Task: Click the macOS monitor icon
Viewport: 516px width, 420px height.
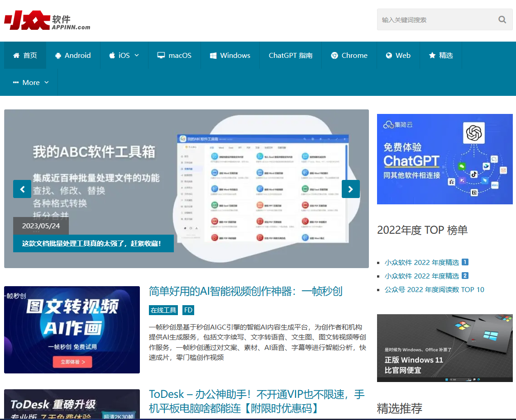Action: (x=161, y=55)
